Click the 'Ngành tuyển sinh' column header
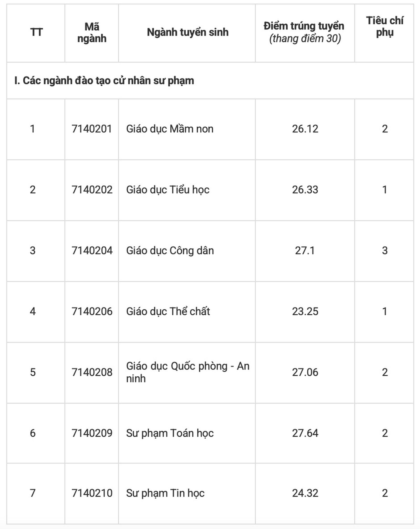The width and height of the screenshot is (420, 529). (x=187, y=32)
